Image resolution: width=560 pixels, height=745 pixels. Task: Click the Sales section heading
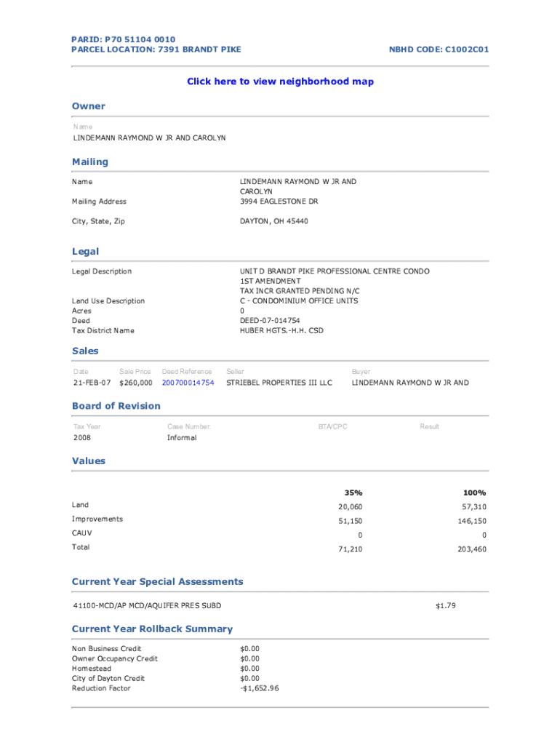[85, 351]
